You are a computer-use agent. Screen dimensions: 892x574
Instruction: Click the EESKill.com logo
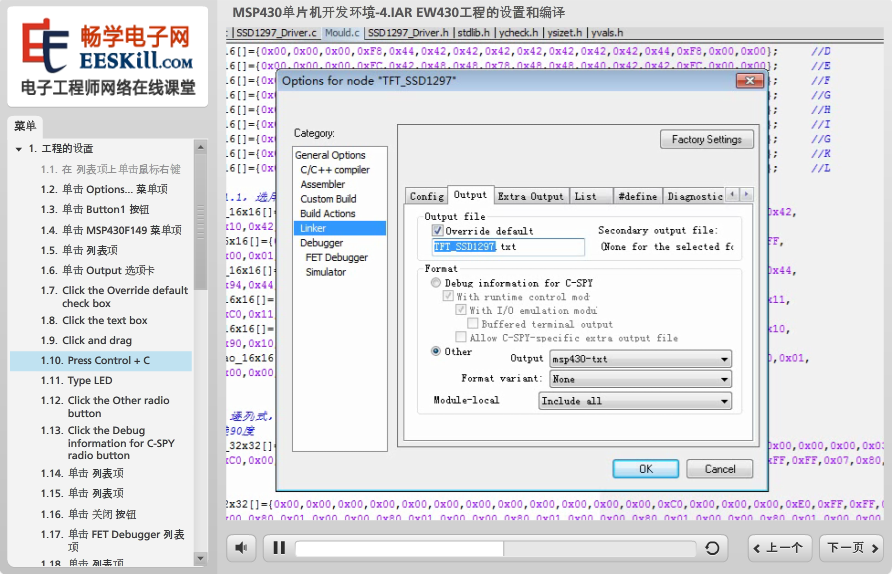coord(108,56)
